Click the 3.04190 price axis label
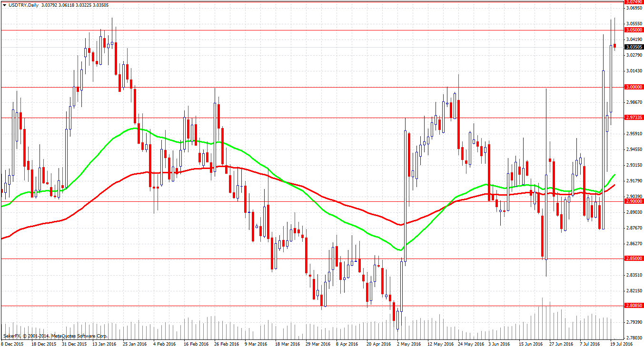The image size is (644, 348). (x=634, y=40)
